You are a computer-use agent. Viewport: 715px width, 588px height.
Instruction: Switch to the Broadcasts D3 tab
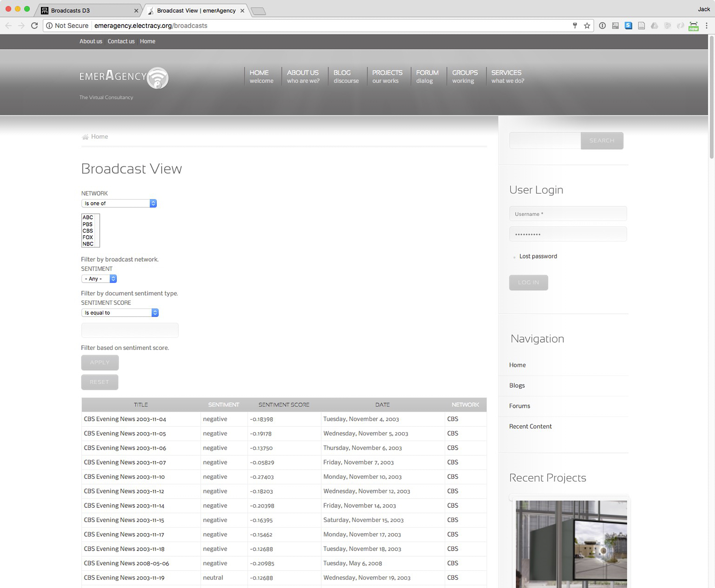click(71, 10)
